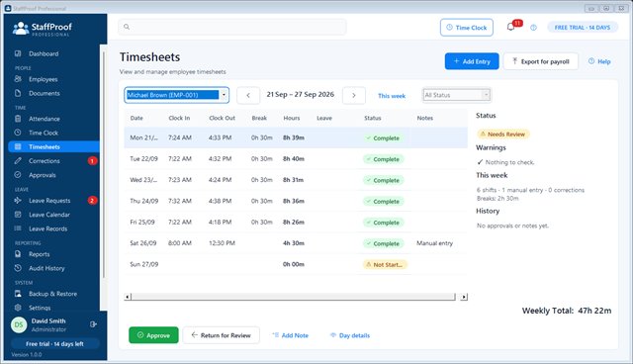Click the Manual entry note
The width and height of the screenshot is (633, 364).
434,243
